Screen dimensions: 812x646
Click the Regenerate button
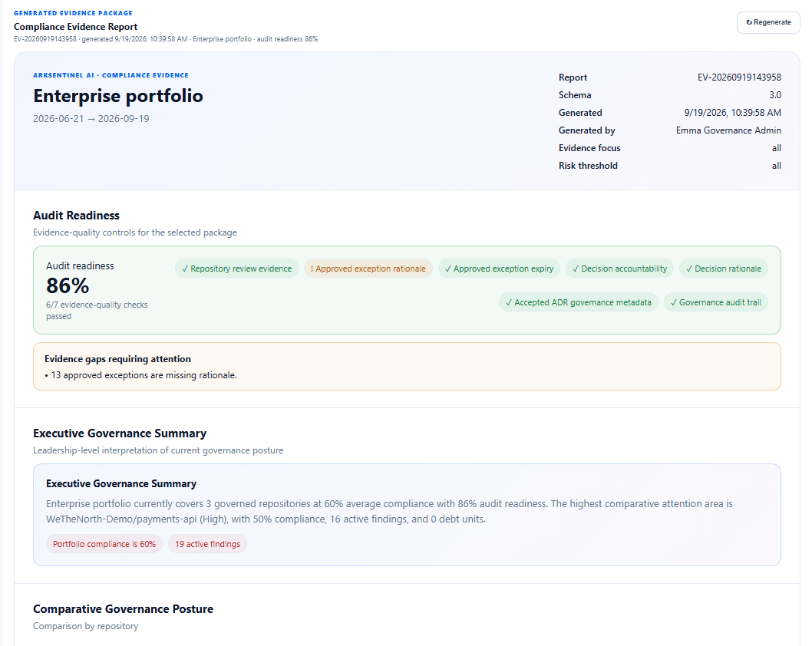click(768, 22)
